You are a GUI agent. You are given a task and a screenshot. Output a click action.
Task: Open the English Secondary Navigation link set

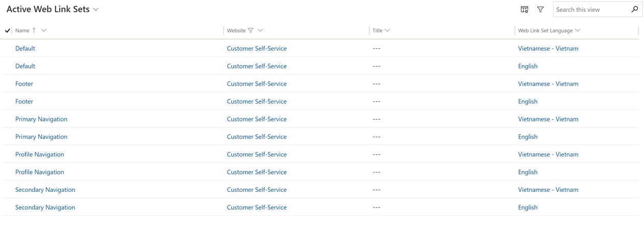[x=45, y=207]
